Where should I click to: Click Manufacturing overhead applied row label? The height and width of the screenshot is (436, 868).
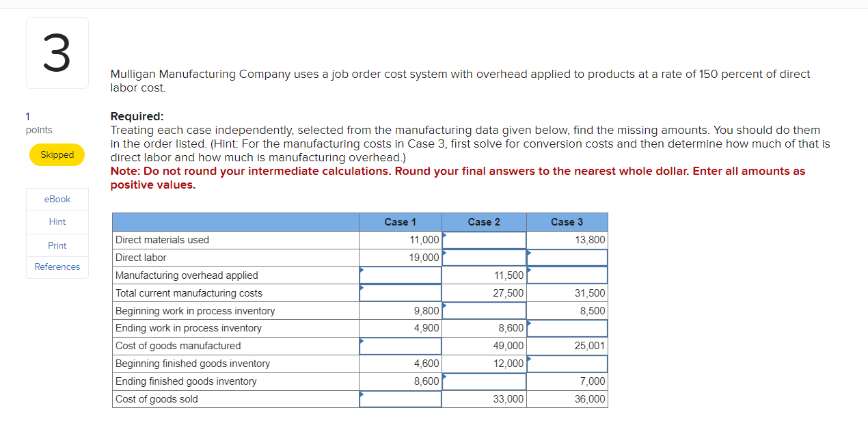[x=187, y=275]
